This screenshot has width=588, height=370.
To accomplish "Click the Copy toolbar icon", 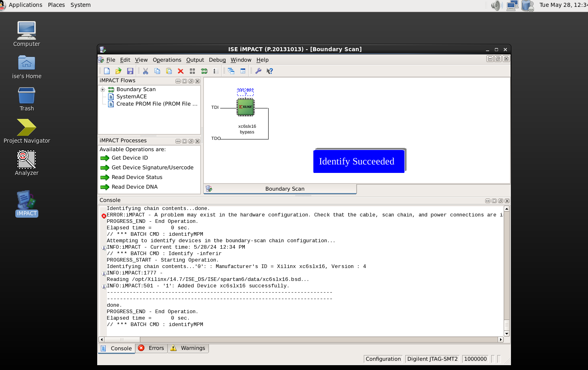I will (157, 71).
